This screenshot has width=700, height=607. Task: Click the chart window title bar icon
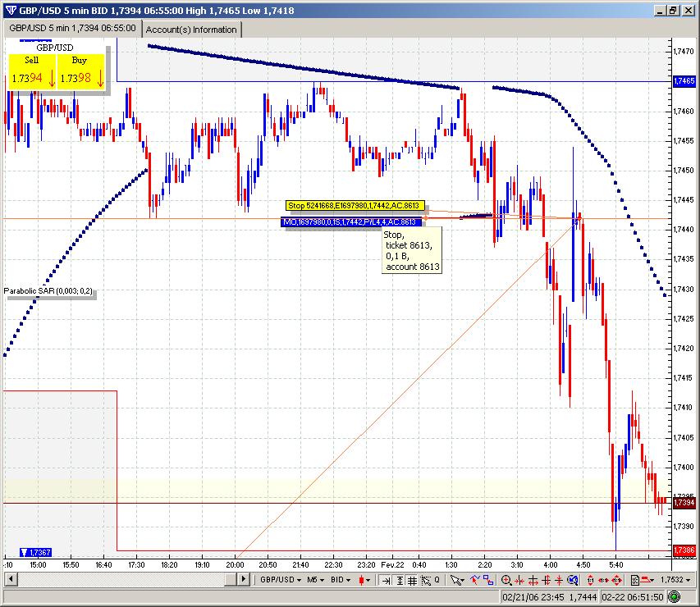pyautogui.click(x=11, y=11)
